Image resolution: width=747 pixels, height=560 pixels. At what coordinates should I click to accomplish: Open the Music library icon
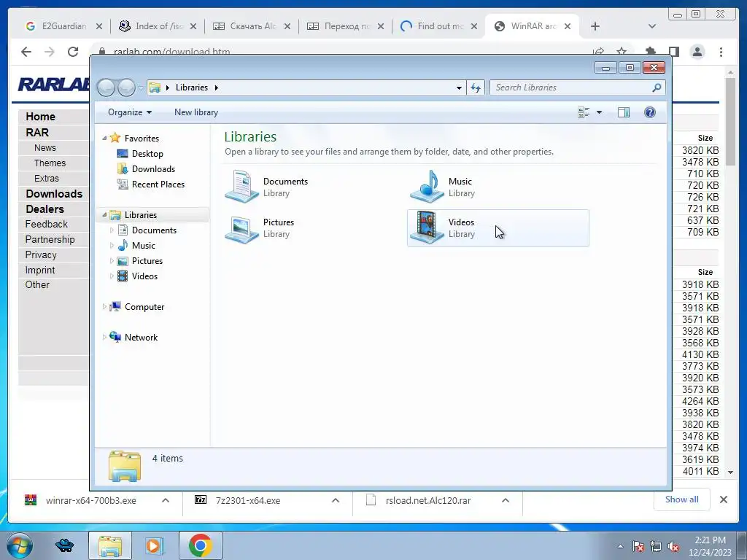point(427,187)
